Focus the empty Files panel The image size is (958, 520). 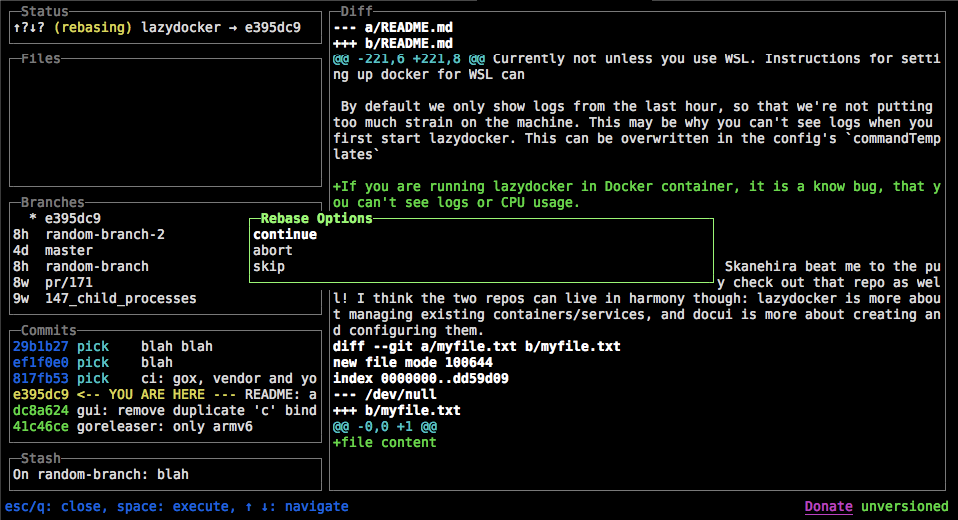165,122
